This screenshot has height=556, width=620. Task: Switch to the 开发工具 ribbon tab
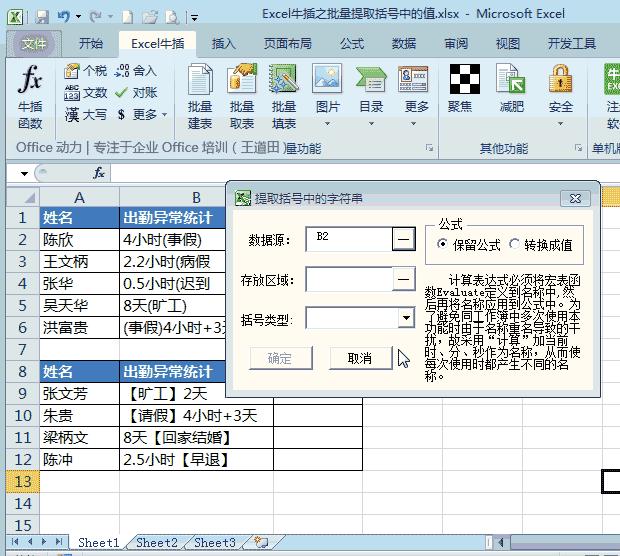coord(572,43)
